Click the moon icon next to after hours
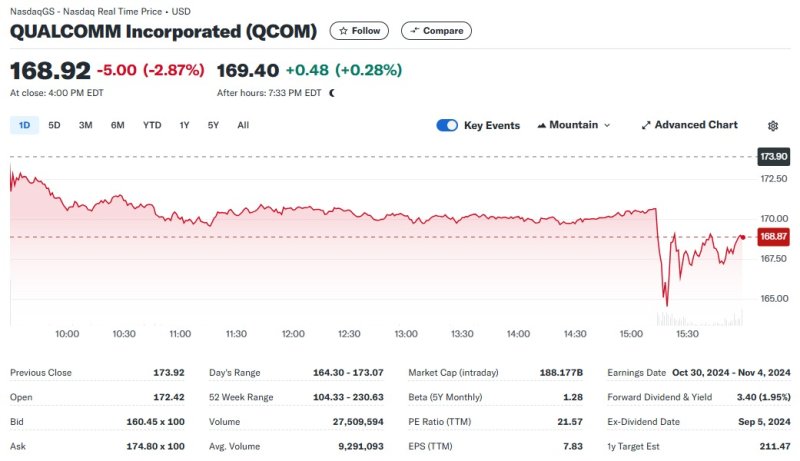 pyautogui.click(x=332, y=93)
